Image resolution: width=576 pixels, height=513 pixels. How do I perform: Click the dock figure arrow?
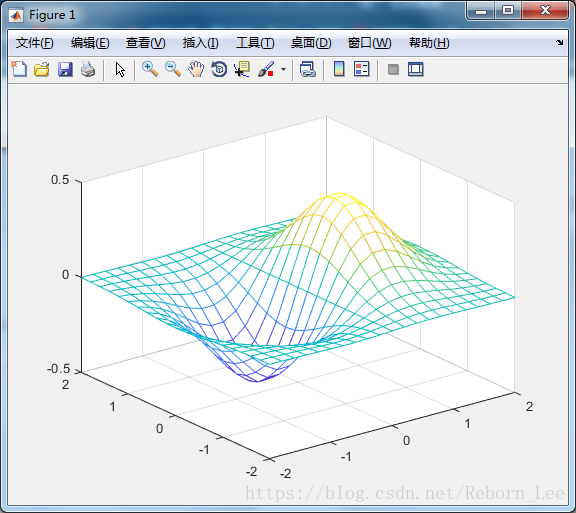click(559, 43)
